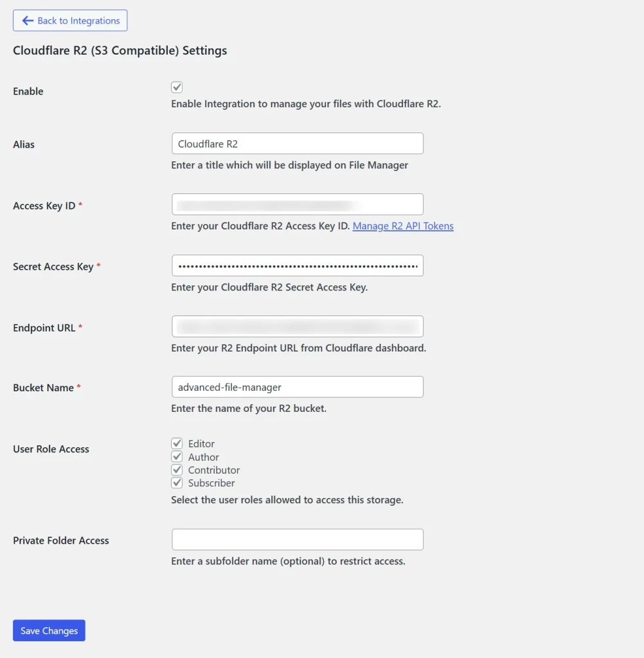Click 'Enter your Cloudflare R2 Secret Access Key.' hint
This screenshot has height=658, width=644.
click(x=269, y=287)
